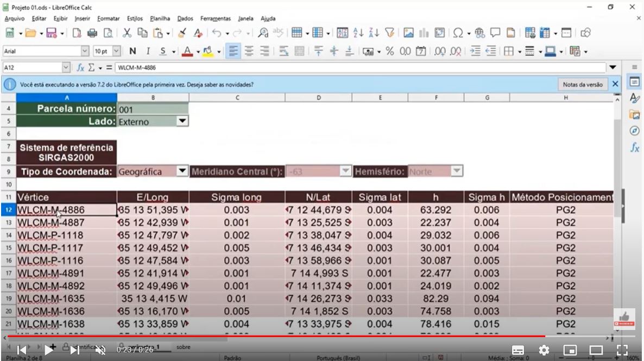Click Notas da versão button
Screen dimensions: 644x361
click(x=583, y=84)
